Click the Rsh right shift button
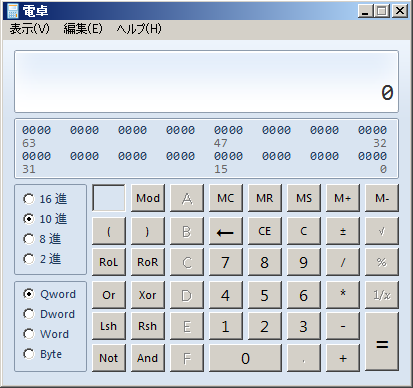 148,326
